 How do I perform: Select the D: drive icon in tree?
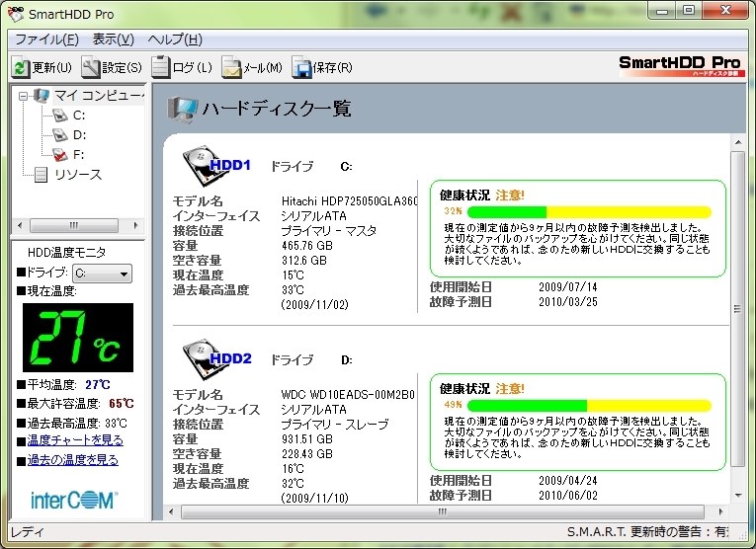pyautogui.click(x=59, y=135)
